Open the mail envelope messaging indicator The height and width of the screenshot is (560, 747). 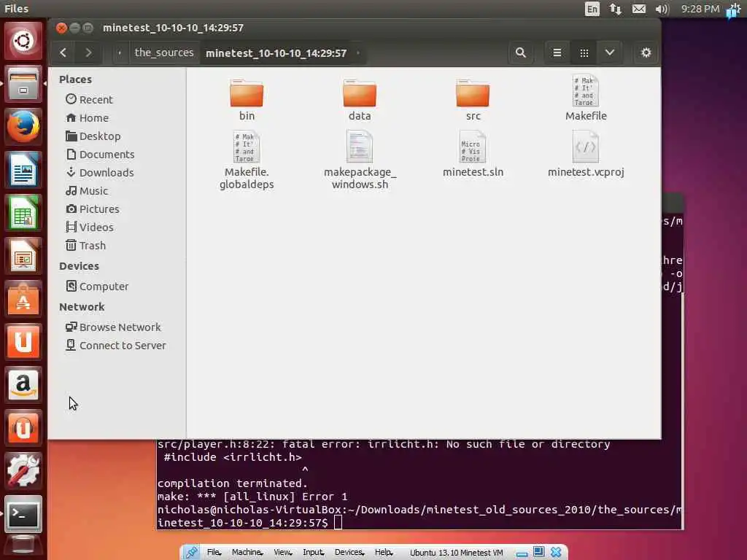(639, 9)
